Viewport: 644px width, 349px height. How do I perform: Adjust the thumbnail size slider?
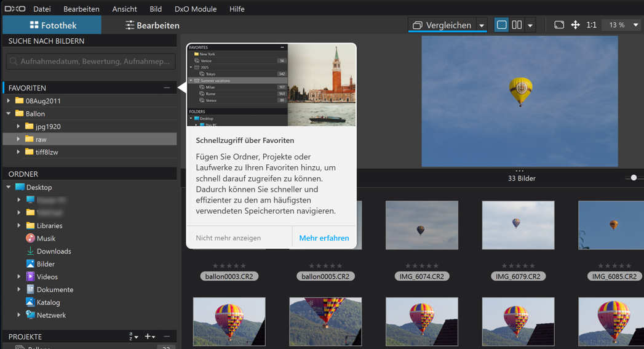pyautogui.click(x=634, y=178)
